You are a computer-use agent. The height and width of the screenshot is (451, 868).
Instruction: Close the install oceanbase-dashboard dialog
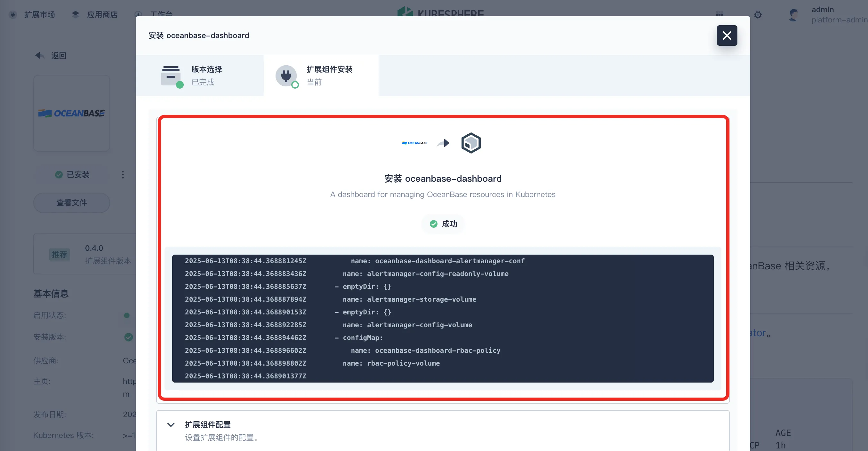pos(727,36)
